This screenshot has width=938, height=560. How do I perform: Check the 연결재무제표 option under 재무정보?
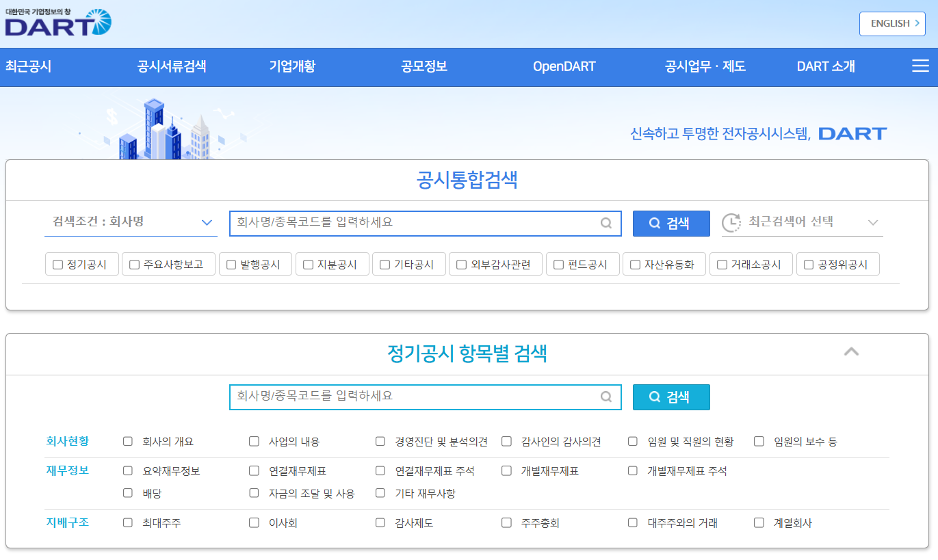coord(254,470)
